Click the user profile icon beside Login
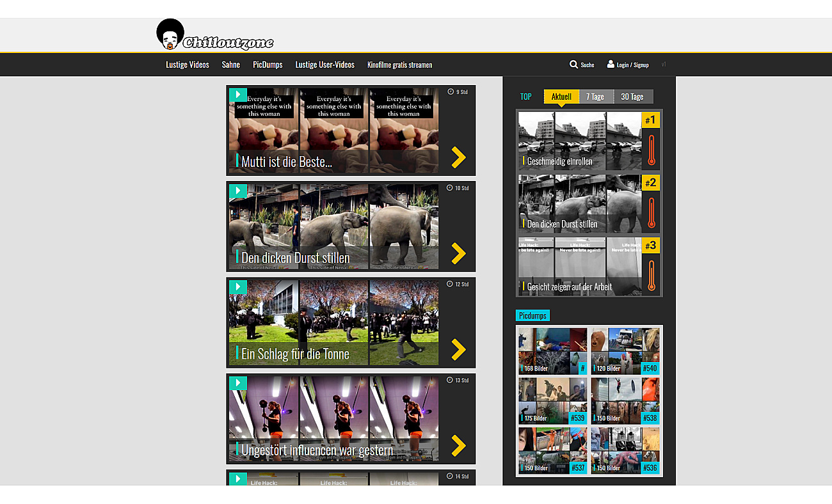Screen dimensions: 832x504 click(611, 64)
